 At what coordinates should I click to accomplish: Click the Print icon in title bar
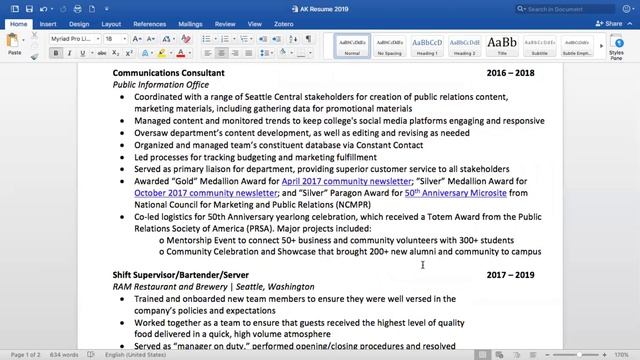click(x=78, y=9)
